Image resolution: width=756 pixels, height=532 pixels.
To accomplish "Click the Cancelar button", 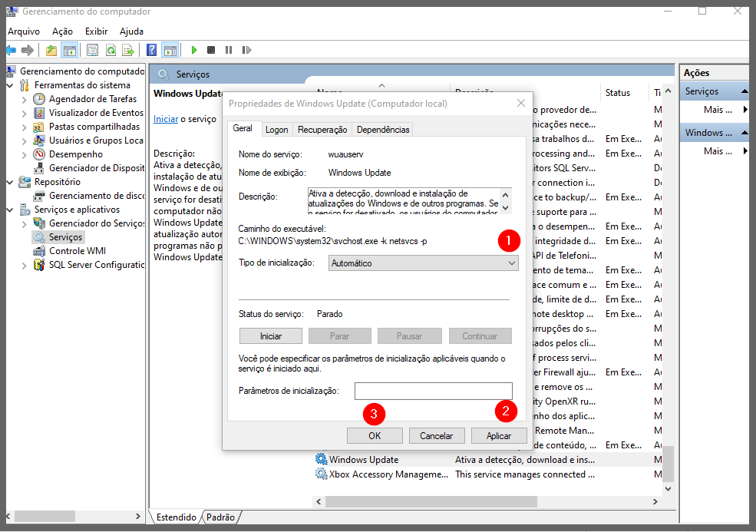I will [437, 436].
